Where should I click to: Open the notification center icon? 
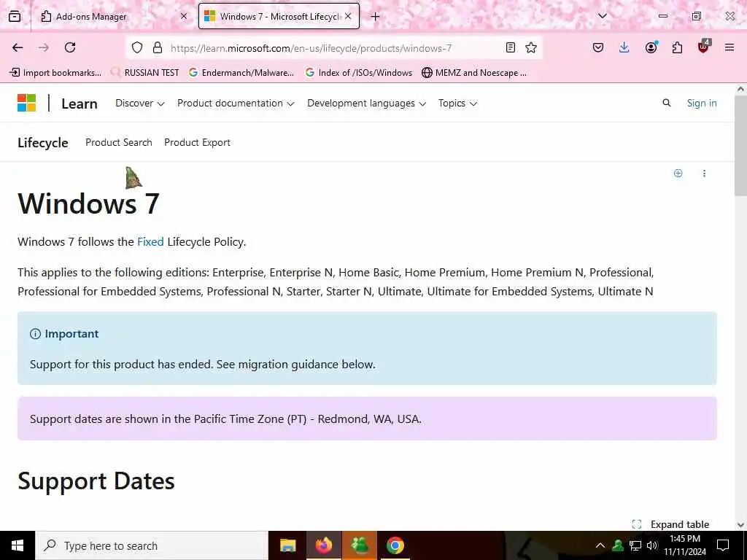[723, 545]
